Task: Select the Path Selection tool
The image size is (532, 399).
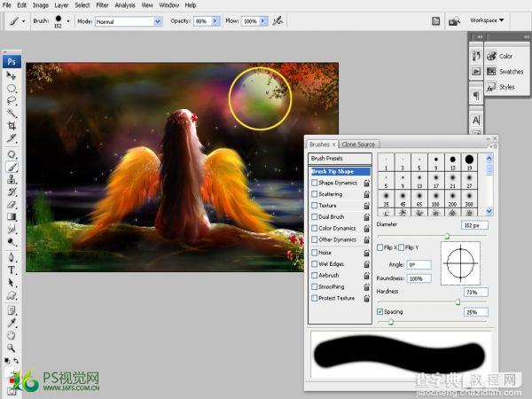Action: click(x=12, y=282)
